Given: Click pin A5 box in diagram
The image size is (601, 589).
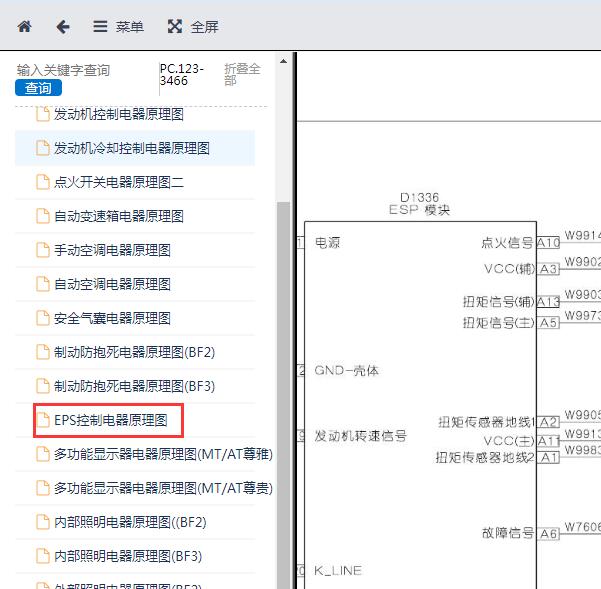Looking at the screenshot, I should (x=548, y=323).
